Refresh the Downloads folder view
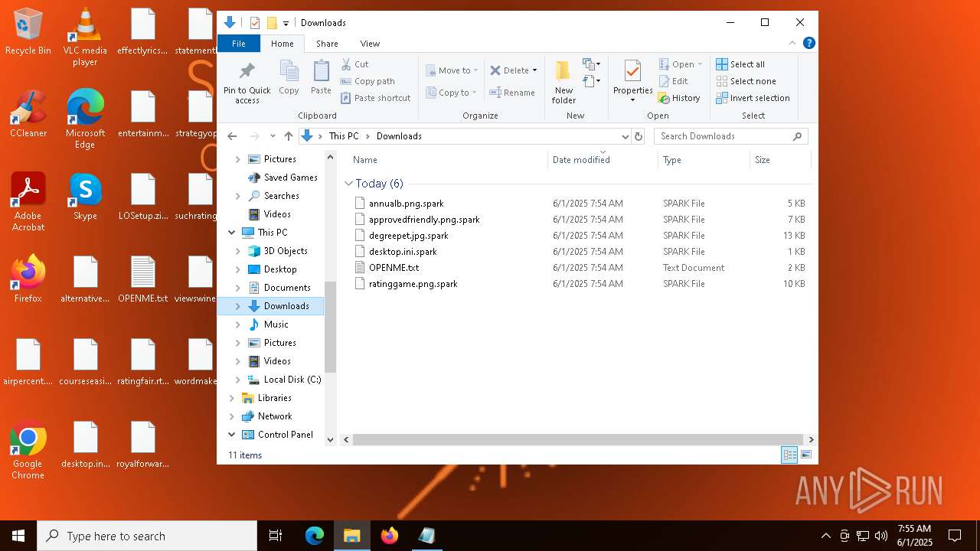Image resolution: width=980 pixels, height=551 pixels. coord(639,136)
